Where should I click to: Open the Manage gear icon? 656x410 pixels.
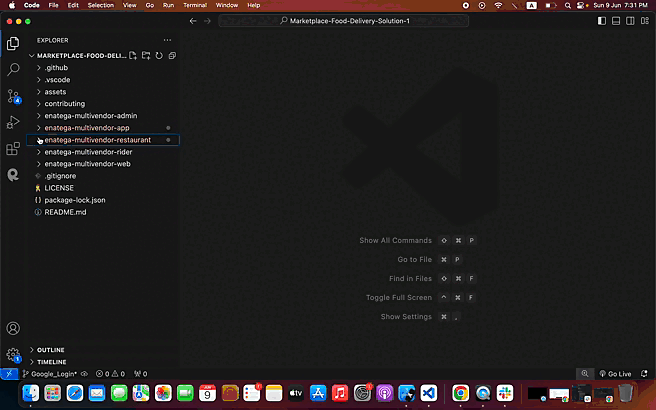pyautogui.click(x=13, y=354)
